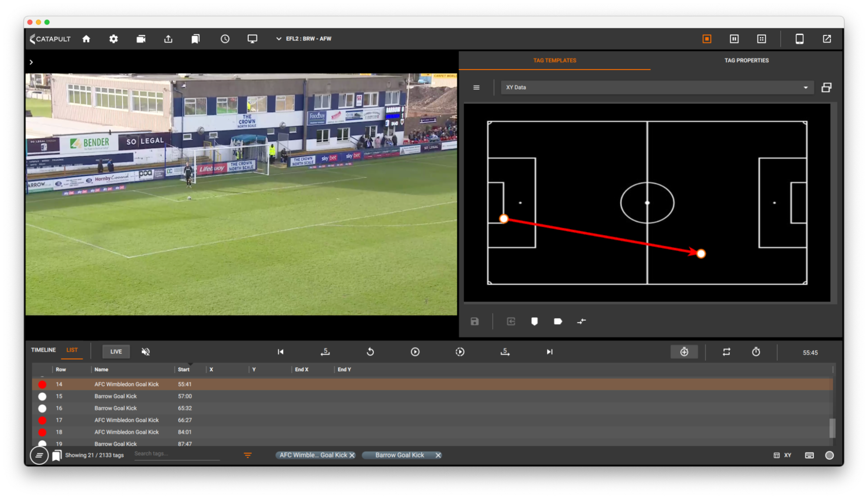
Task: Click the red dot on row 18
Action: coord(42,432)
